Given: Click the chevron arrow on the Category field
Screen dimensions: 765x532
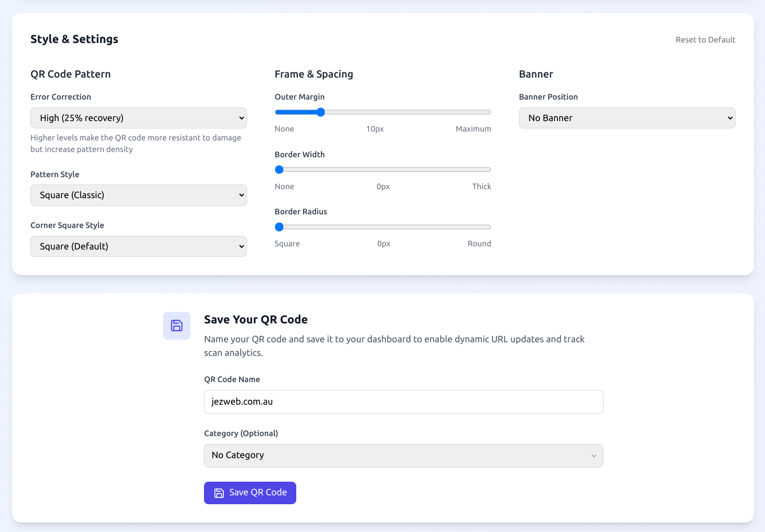Looking at the screenshot, I should point(594,455).
